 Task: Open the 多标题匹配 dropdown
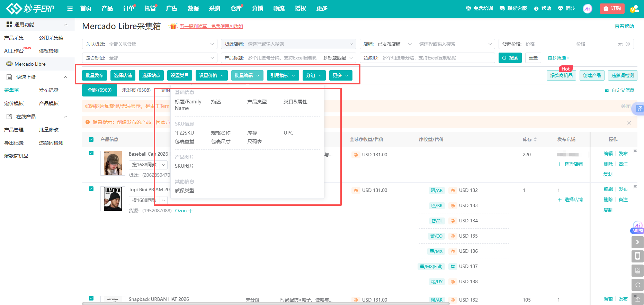(x=338, y=58)
